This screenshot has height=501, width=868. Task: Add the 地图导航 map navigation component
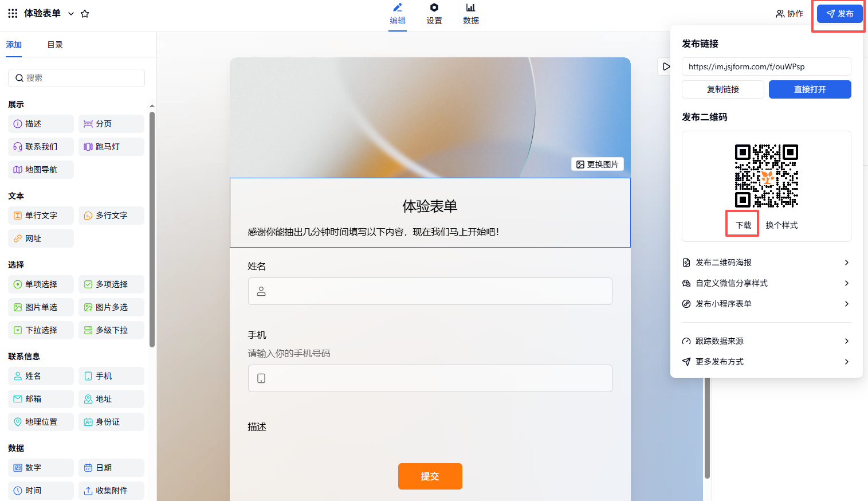pyautogui.click(x=41, y=170)
